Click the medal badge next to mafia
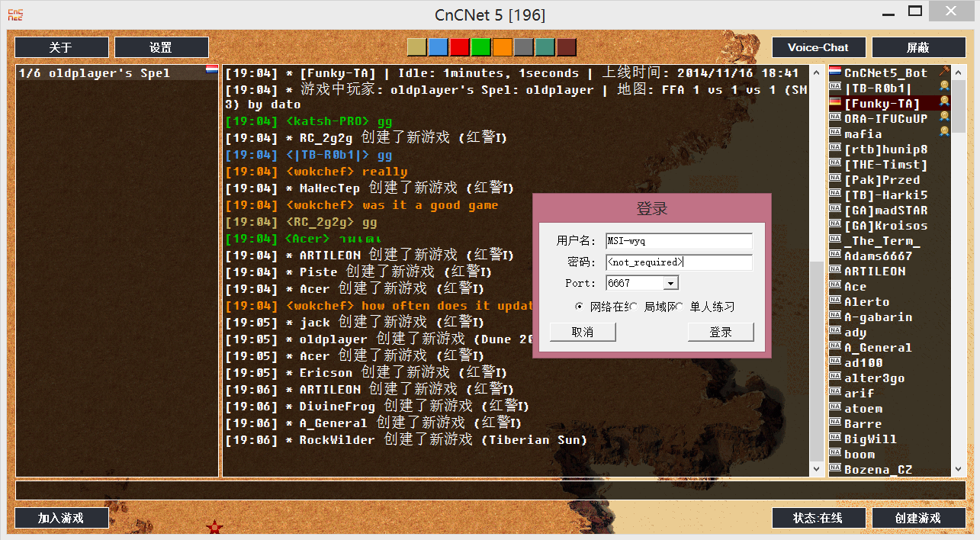The width and height of the screenshot is (980, 540). pos(944,132)
